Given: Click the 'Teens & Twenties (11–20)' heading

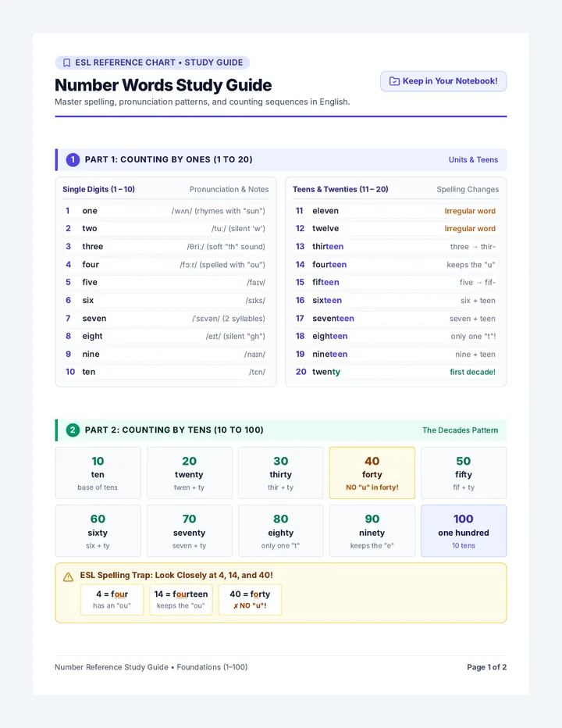Looking at the screenshot, I should point(340,190).
